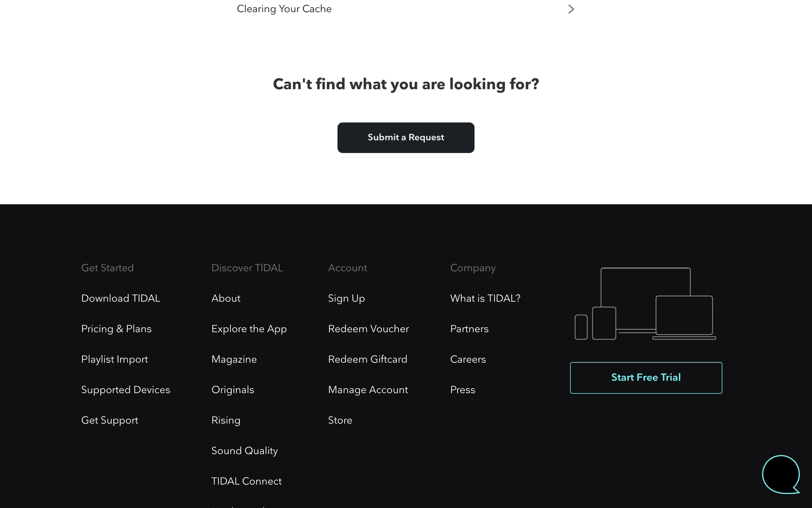812x508 pixels.
Task: Open the Playlist Import link
Action: (x=114, y=359)
